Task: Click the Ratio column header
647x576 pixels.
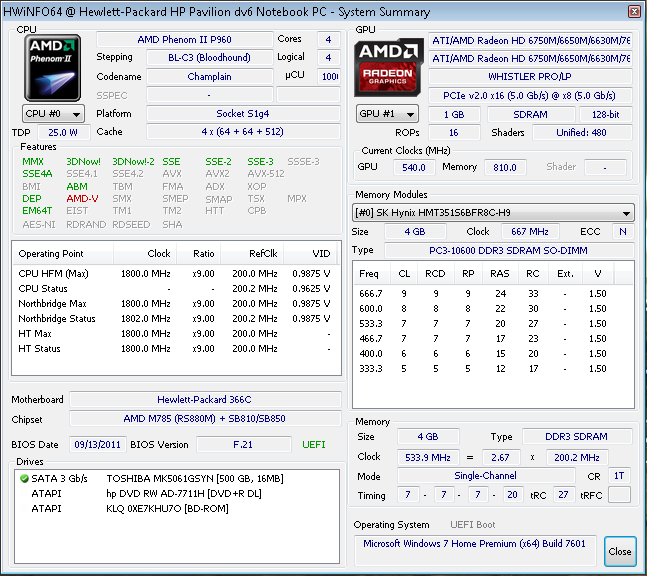Action: (x=198, y=253)
